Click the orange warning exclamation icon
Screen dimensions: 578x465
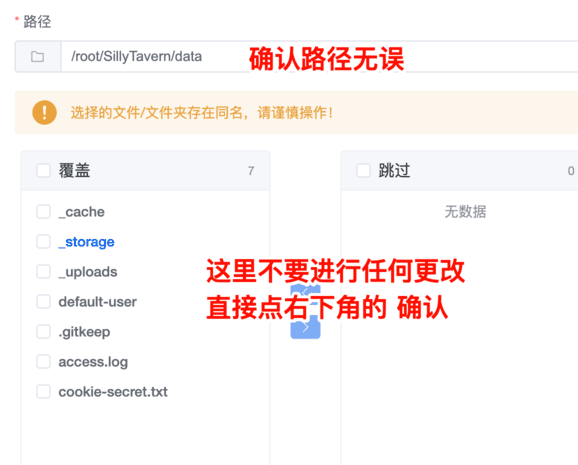44,112
